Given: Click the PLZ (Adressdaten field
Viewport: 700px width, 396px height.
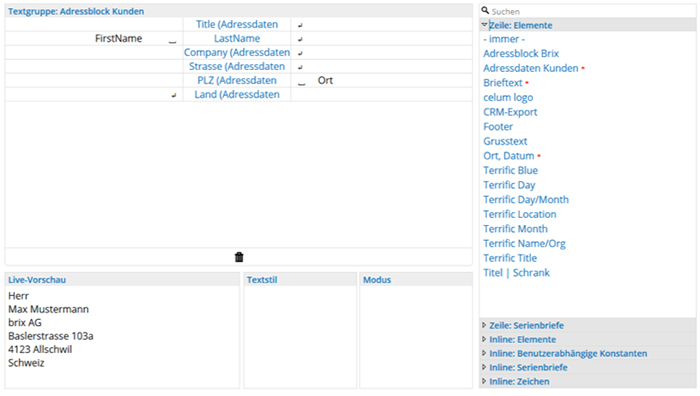Looking at the screenshot, I should point(237,80).
